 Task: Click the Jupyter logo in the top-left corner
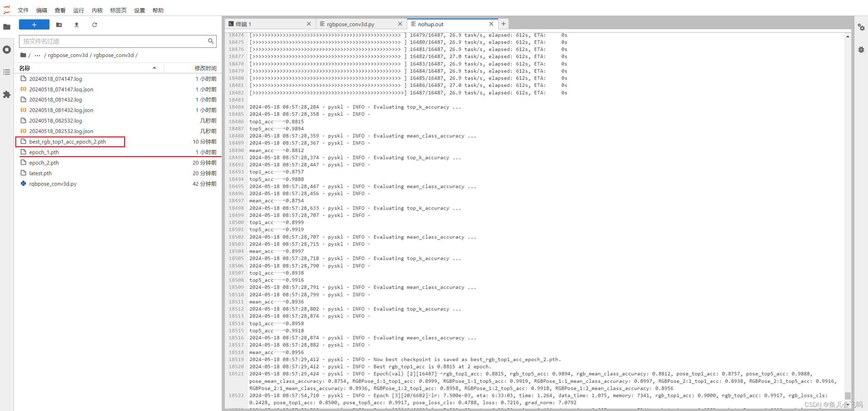[7, 9]
